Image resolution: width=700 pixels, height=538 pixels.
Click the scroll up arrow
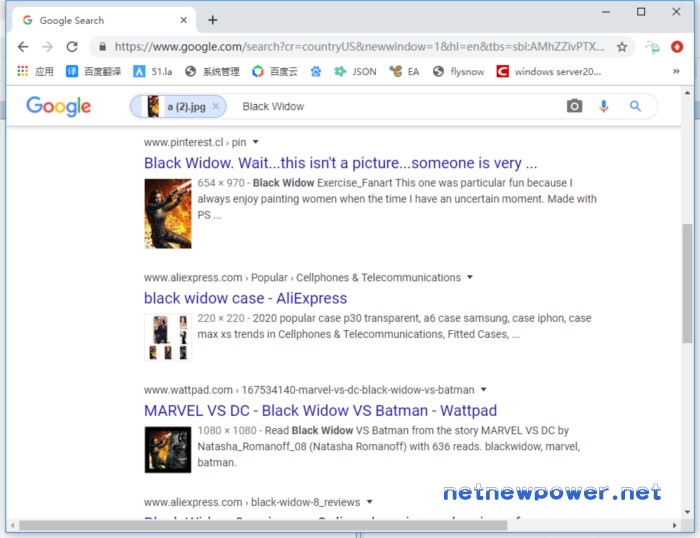coord(687,93)
